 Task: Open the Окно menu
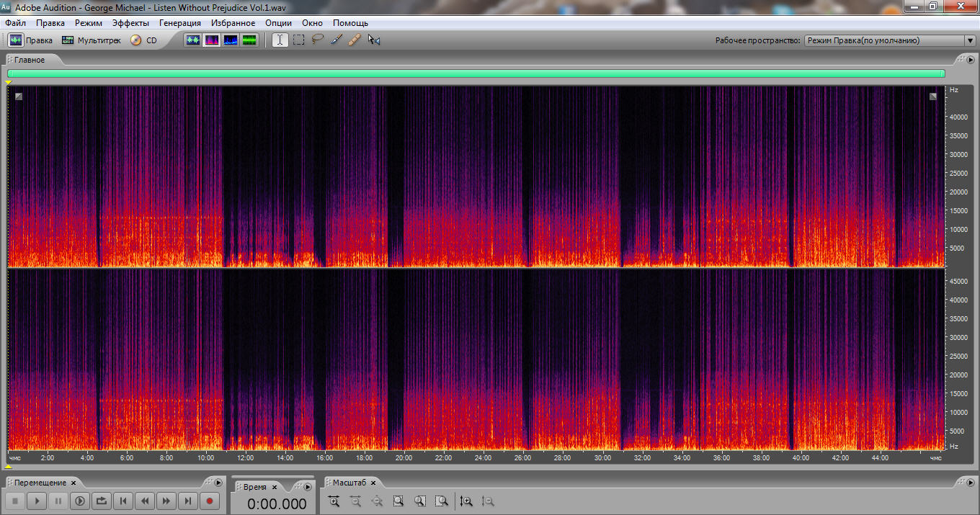pos(312,23)
